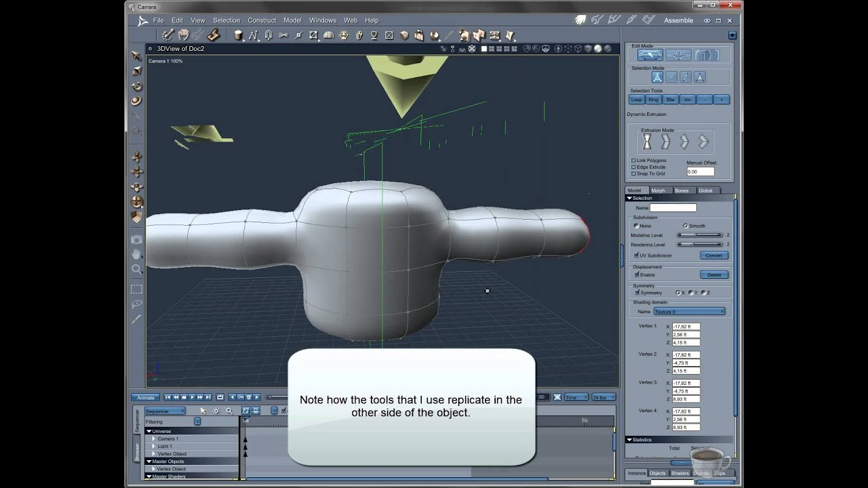
Task: Choose the edge Selection Mode icon
Action: 686,77
